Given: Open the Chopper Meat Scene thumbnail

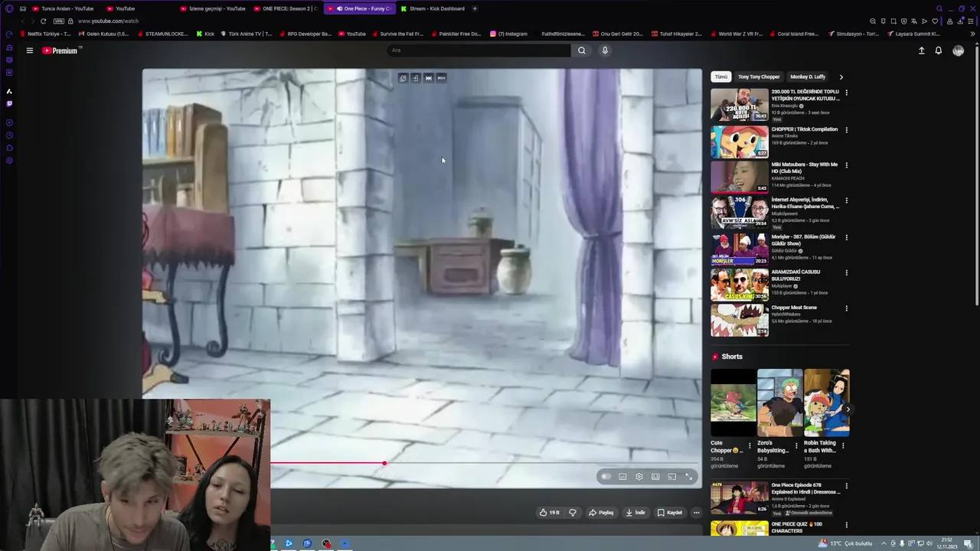Looking at the screenshot, I should (739, 321).
